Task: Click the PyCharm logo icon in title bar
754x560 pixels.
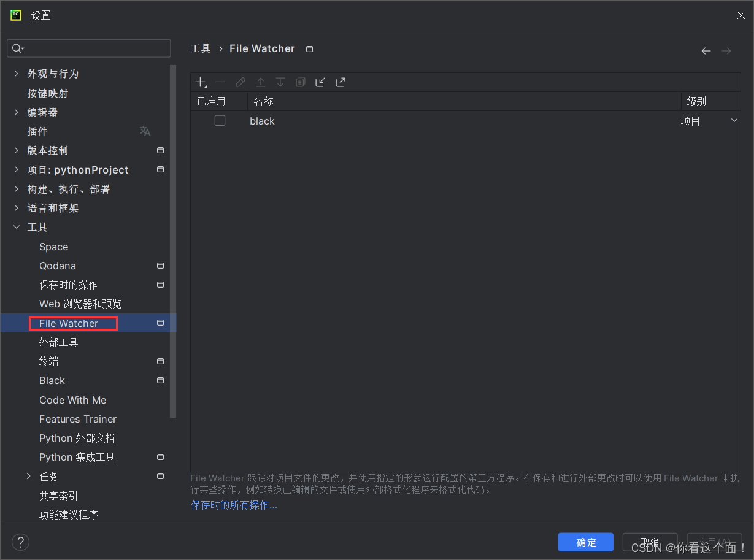Action: click(x=16, y=15)
